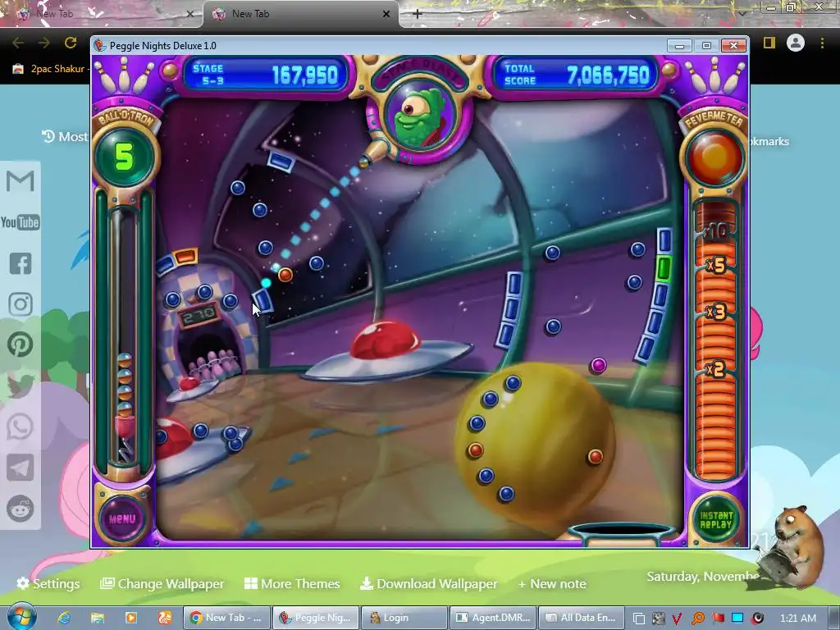Open the Twitter bird shortcut icon
The width and height of the screenshot is (840, 630).
(21, 386)
